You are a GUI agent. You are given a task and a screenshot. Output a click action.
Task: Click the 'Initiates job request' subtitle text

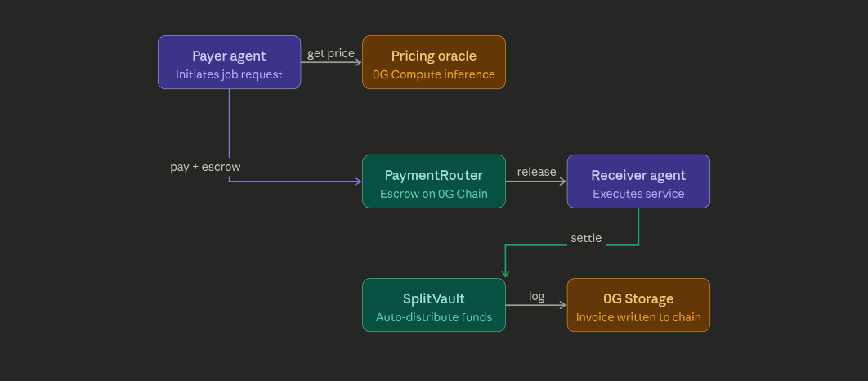(x=229, y=74)
